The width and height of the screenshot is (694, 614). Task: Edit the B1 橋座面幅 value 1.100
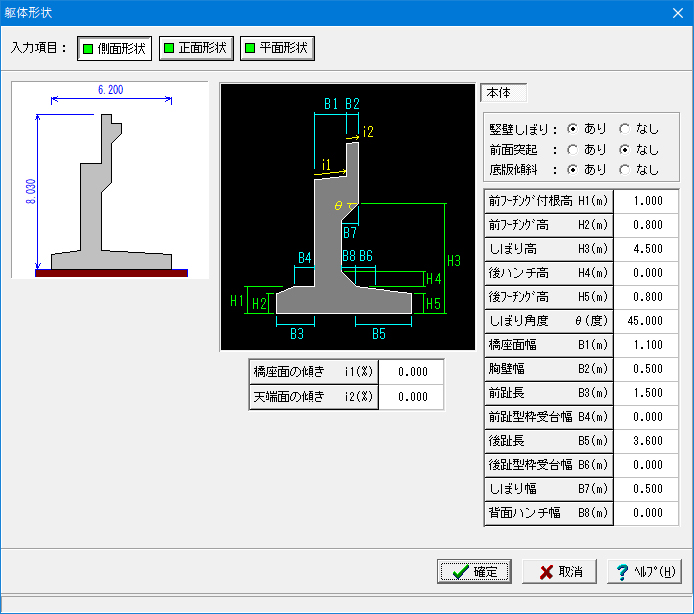646,345
